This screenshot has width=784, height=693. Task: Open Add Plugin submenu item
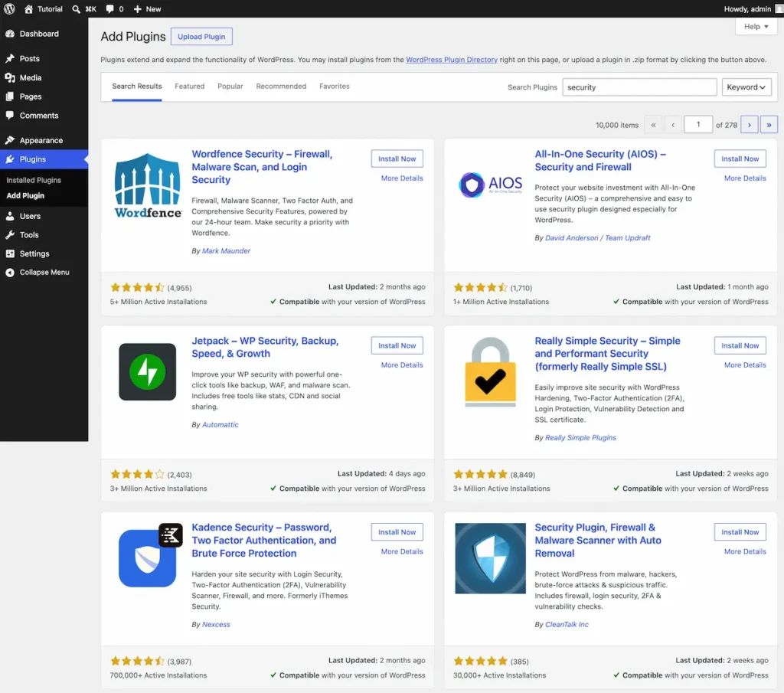[x=25, y=195]
